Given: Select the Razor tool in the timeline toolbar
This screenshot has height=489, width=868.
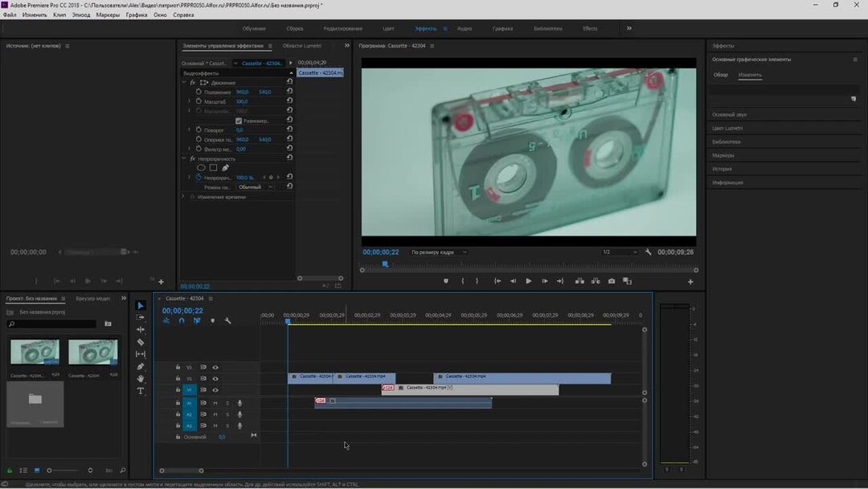Looking at the screenshot, I should 141,342.
